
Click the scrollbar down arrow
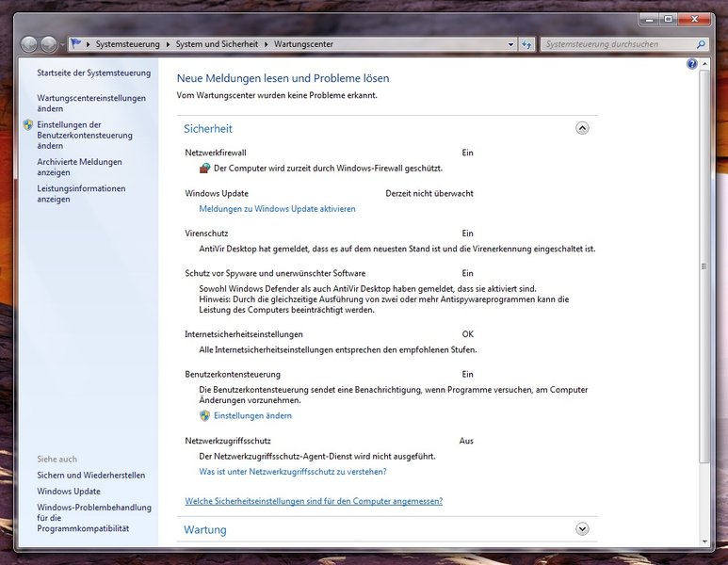(704, 541)
